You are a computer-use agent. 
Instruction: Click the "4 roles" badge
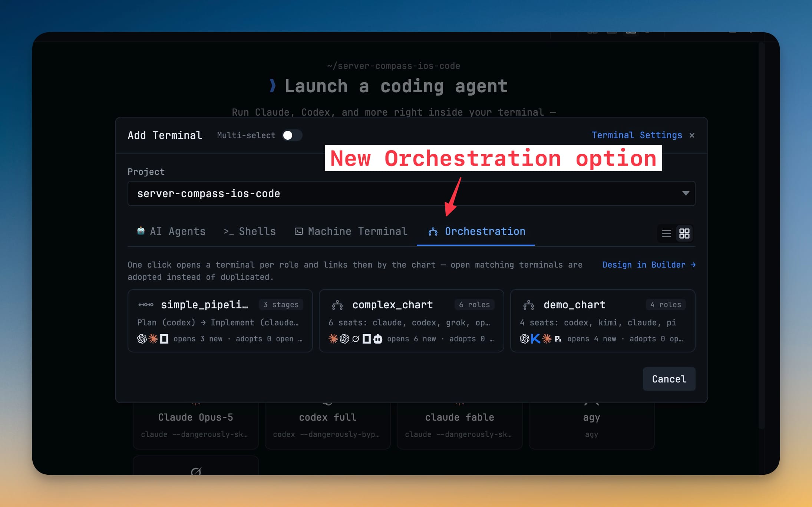666,305
